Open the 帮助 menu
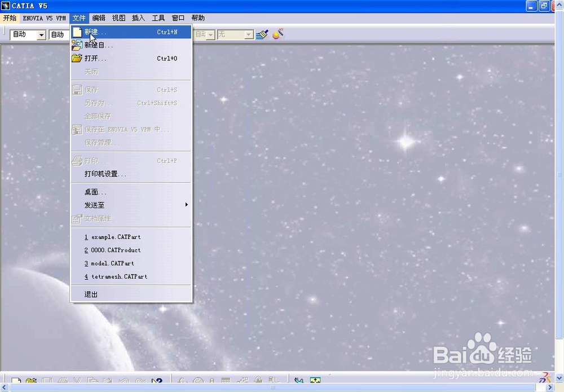 coord(198,18)
